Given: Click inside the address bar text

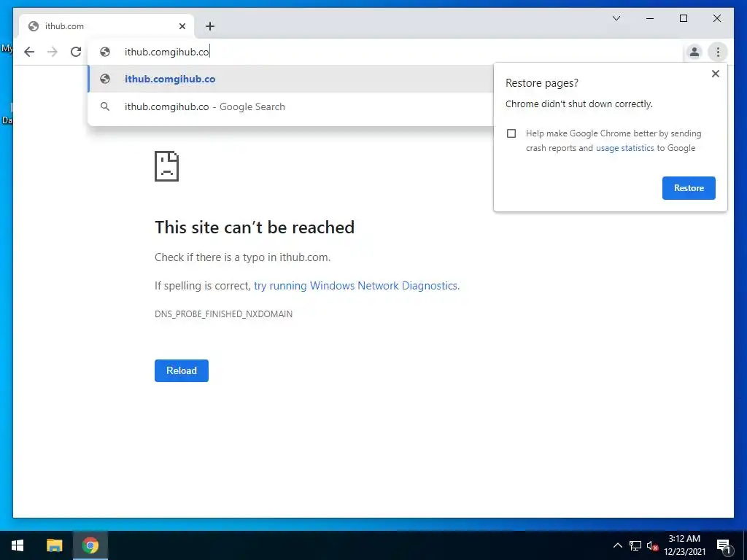Looking at the screenshot, I should 167,52.
